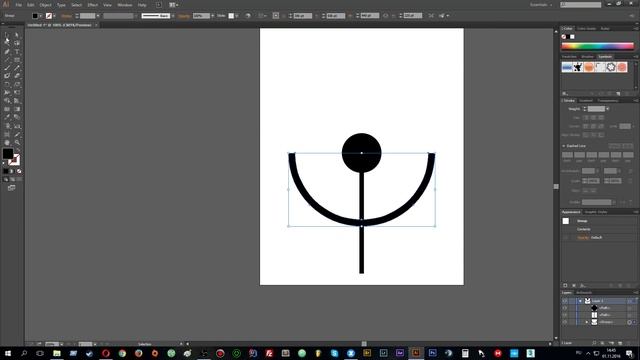Click the black splatter symbol thumbnail
Image resolution: width=640 pixels, height=360 pixels.
578,67
